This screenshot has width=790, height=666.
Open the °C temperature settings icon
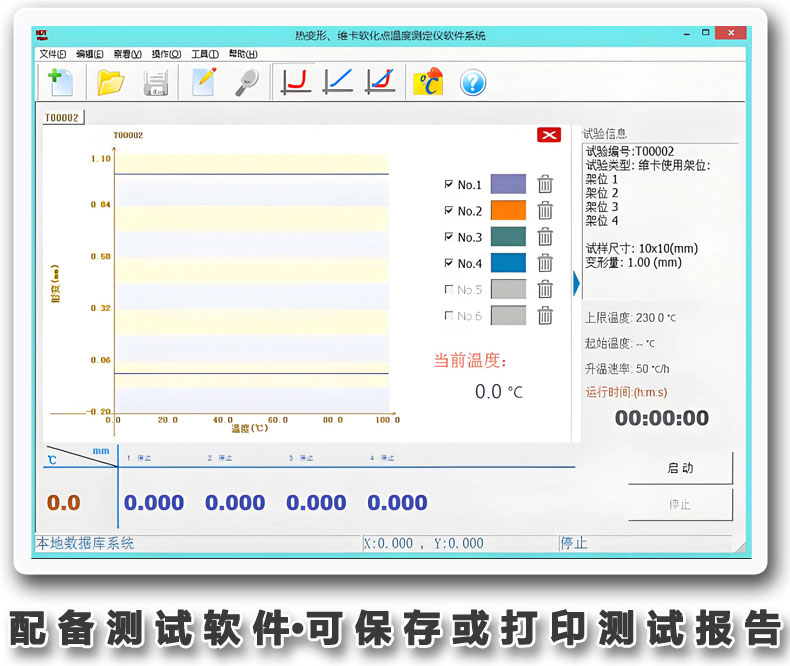[428, 82]
